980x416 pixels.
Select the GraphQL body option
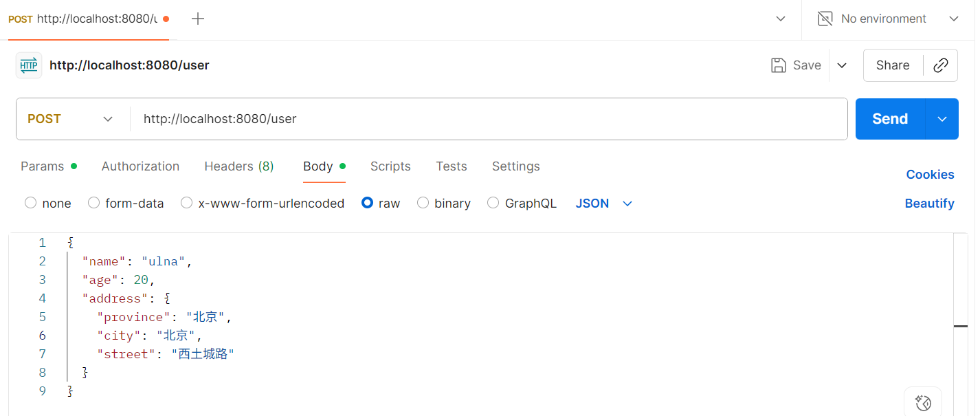(493, 203)
